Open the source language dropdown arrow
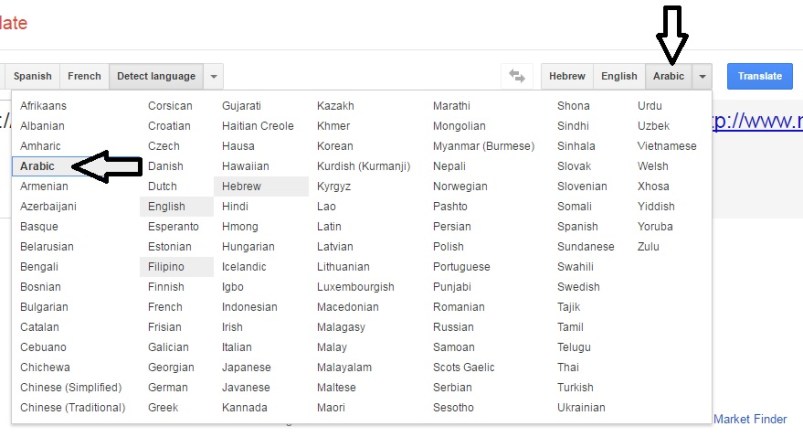803x437 pixels. tap(214, 76)
